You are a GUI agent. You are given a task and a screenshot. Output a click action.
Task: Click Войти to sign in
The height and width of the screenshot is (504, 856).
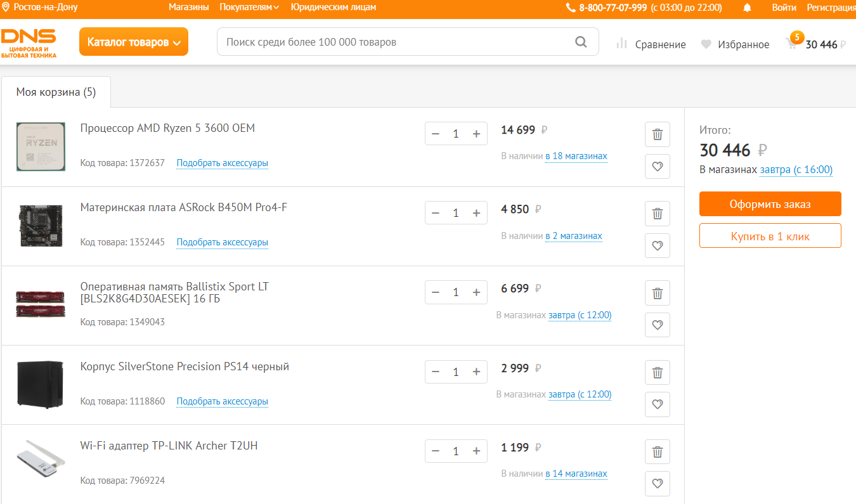[x=784, y=8]
